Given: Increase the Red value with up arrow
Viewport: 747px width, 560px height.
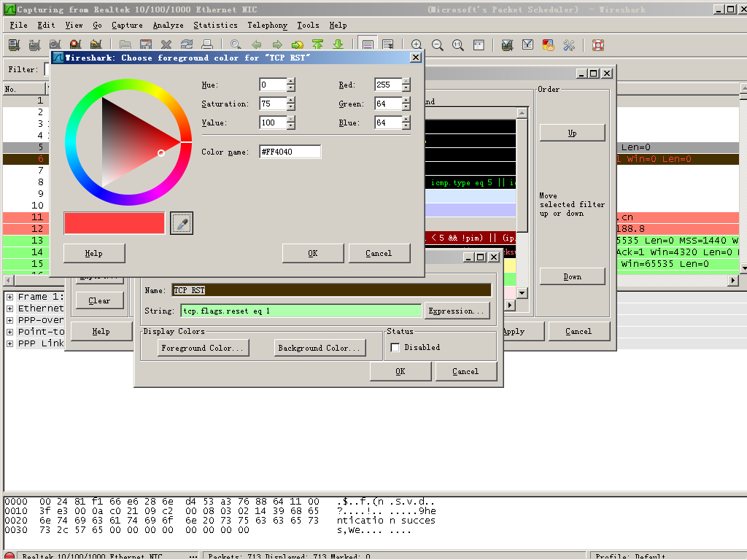Looking at the screenshot, I should tap(406, 82).
